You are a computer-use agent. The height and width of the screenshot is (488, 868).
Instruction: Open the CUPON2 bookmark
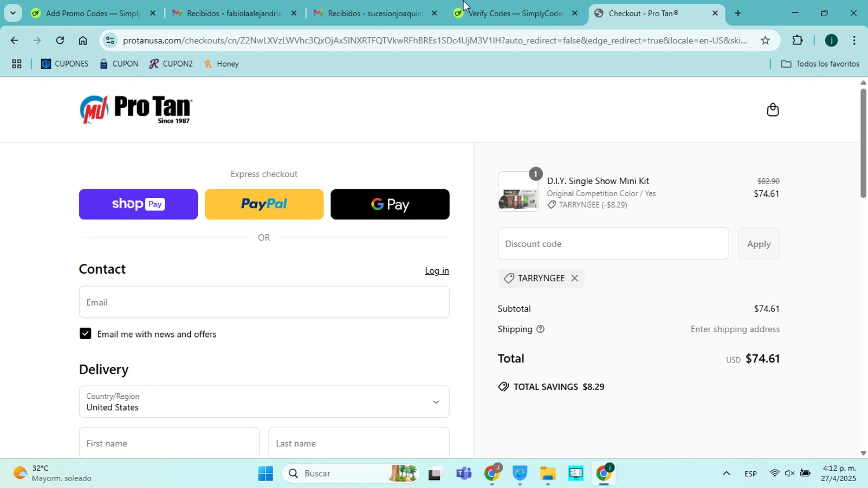pos(171,64)
